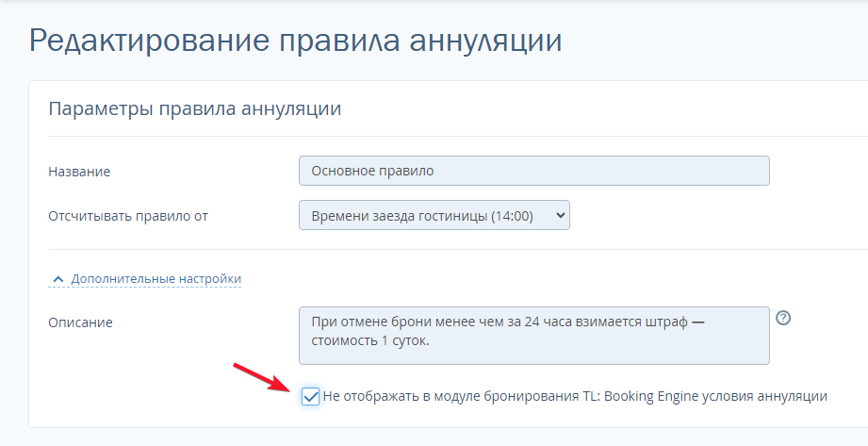Click the 'Отсчитывать правило от' label

coord(128,216)
